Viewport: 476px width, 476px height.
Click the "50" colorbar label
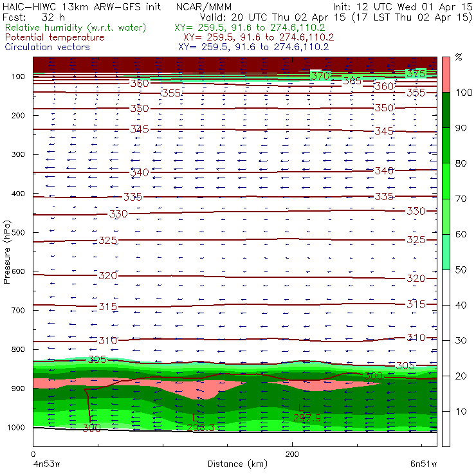[x=461, y=270]
